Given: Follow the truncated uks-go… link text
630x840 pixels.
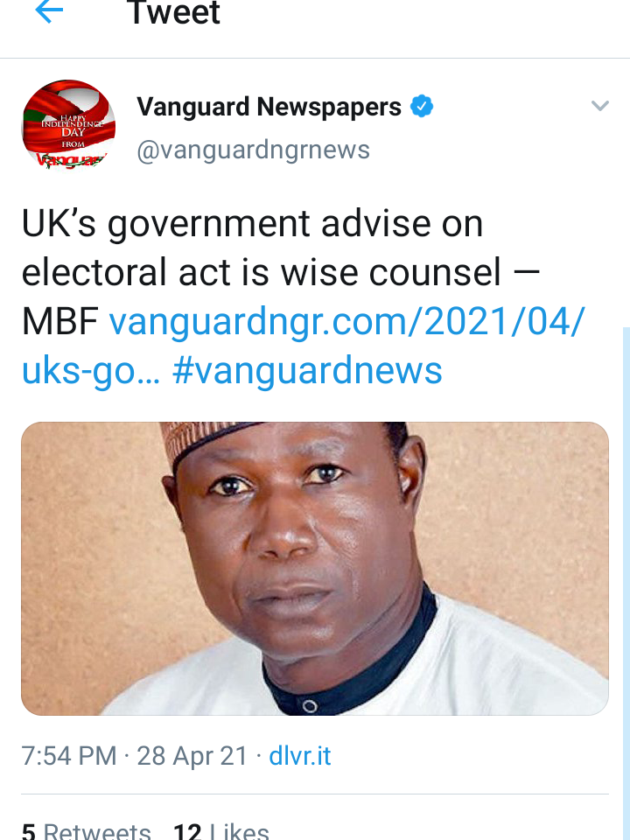Looking at the screenshot, I should [90, 370].
